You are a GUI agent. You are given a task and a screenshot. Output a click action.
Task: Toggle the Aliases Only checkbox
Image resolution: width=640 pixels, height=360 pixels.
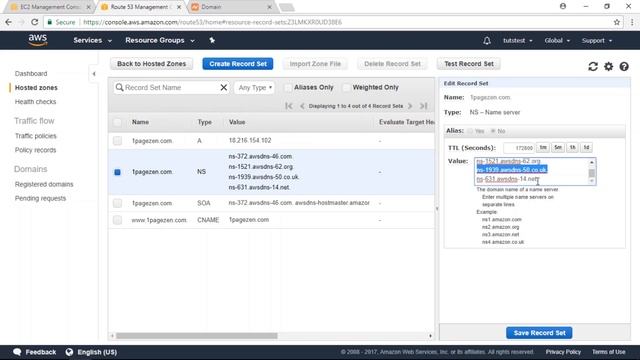(x=288, y=87)
